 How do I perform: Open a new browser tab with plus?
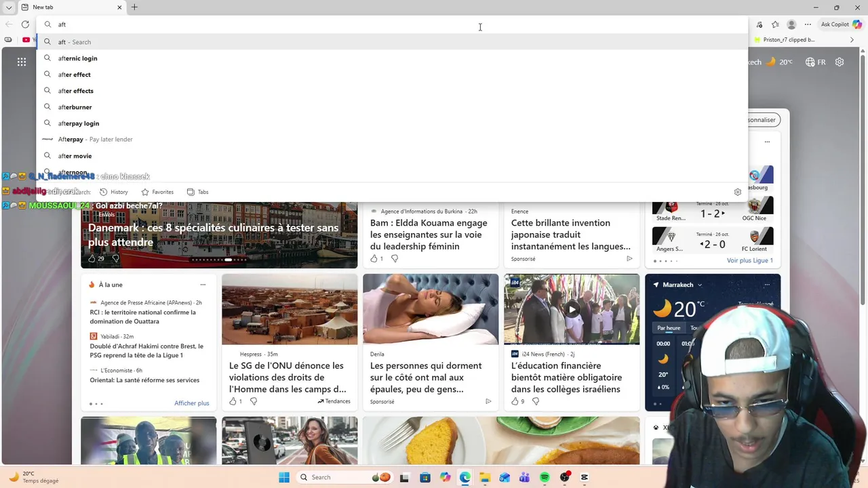tap(134, 7)
